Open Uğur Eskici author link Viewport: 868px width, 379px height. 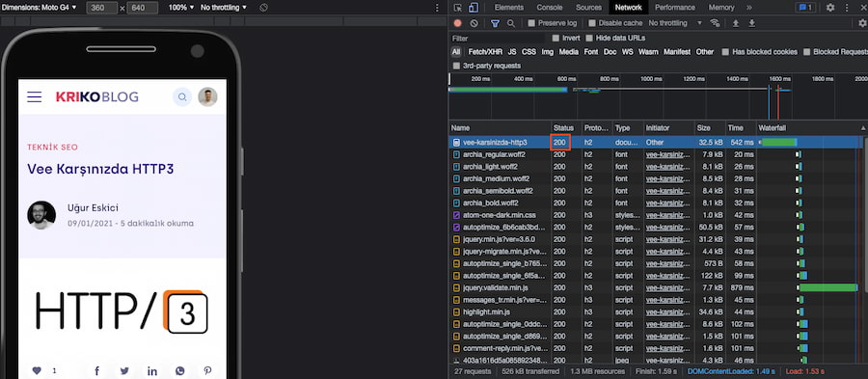coord(93,207)
